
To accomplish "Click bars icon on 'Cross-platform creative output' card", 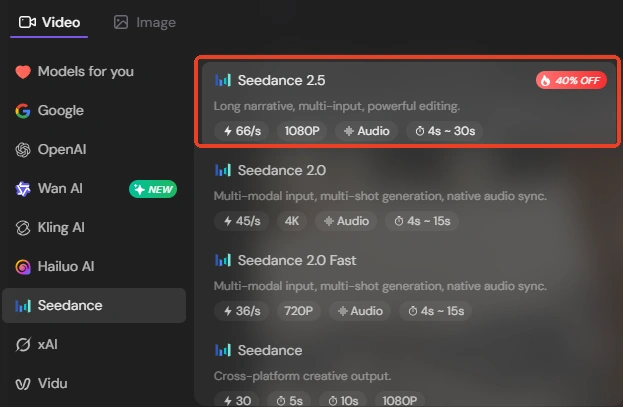I will (223, 351).
